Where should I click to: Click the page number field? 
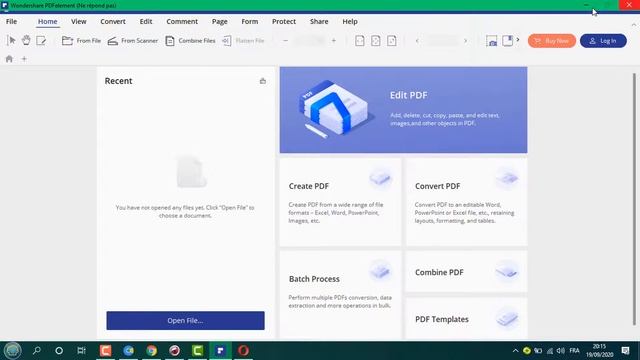[x=442, y=40]
